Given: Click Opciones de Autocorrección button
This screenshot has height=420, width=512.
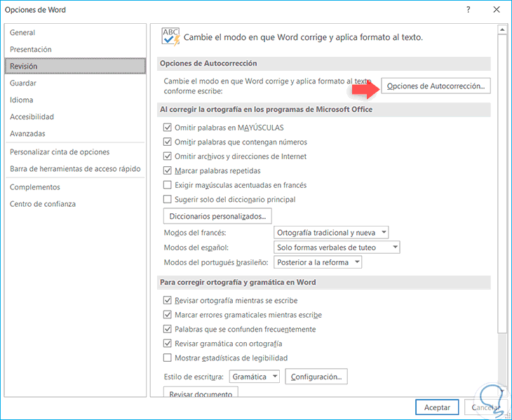Looking at the screenshot, I should (436, 86).
